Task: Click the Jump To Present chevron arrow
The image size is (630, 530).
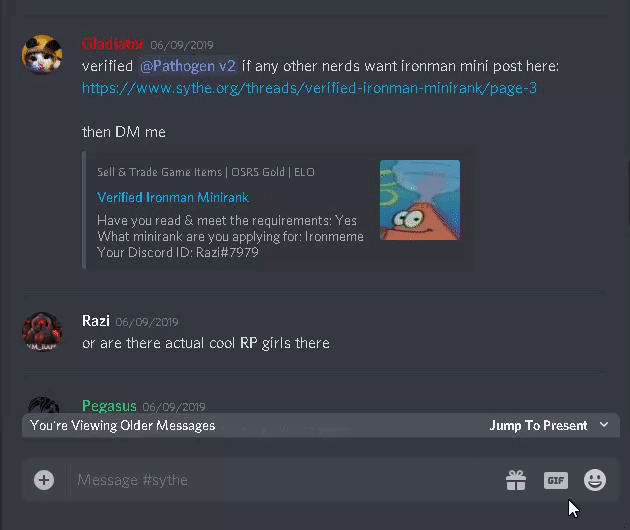Action: [x=604, y=425]
